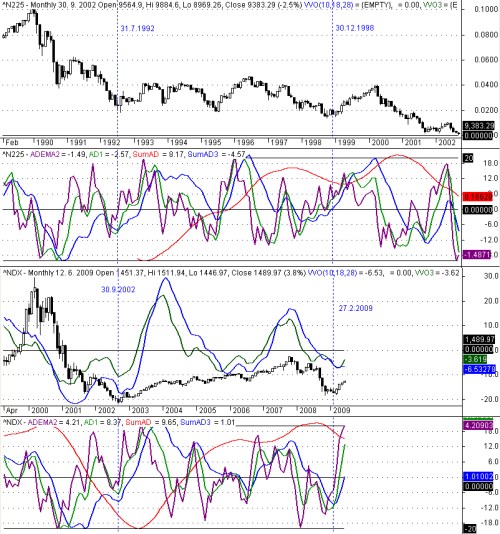Click the black -20 tag in NDX indicator pane
The width and height of the screenshot is (500, 534).
coord(470,529)
